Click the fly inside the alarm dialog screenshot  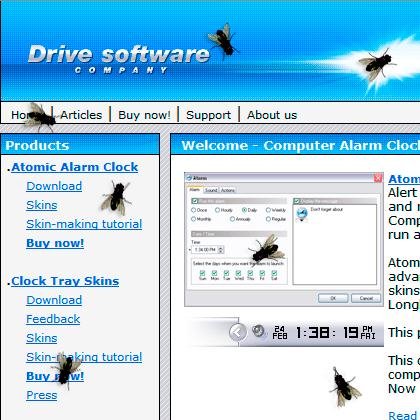(x=267, y=248)
